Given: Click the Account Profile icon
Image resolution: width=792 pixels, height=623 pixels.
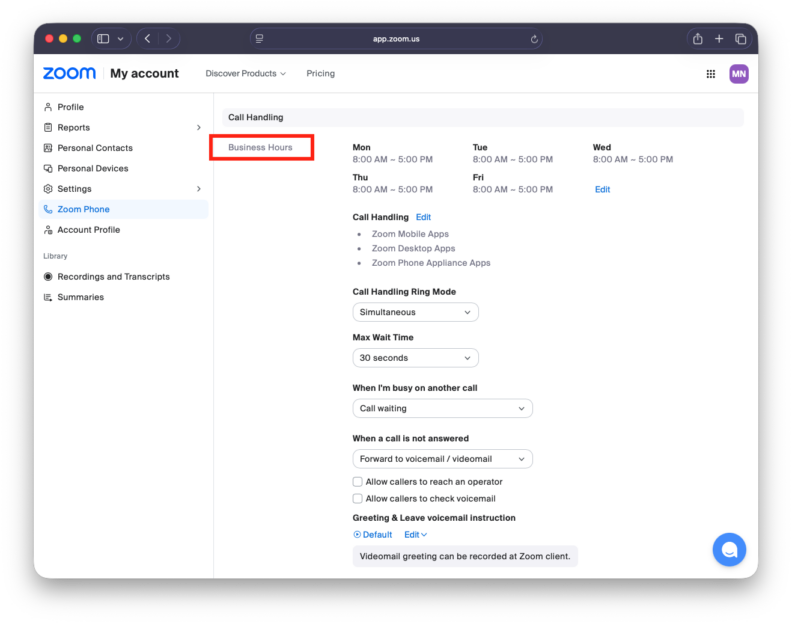Looking at the screenshot, I should point(48,230).
